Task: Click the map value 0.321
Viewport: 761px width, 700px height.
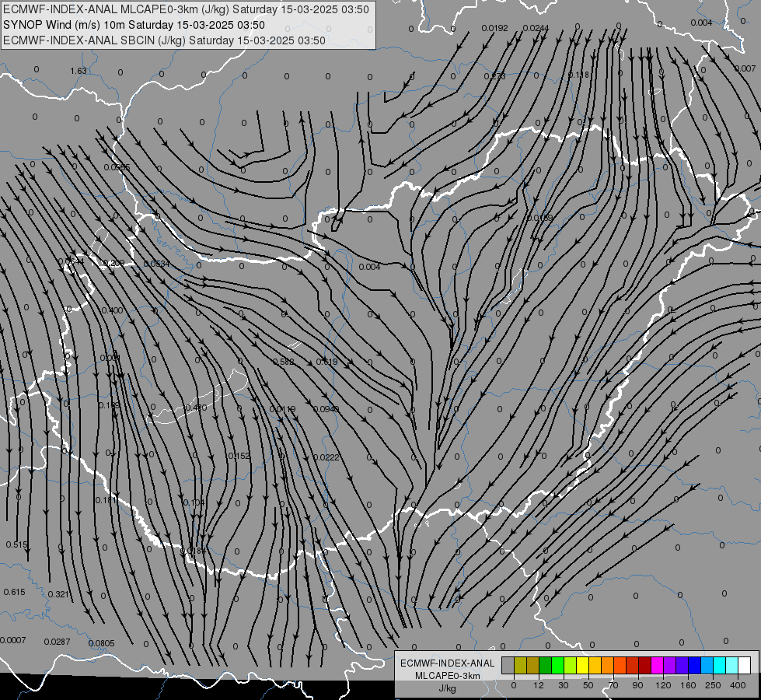Action: (59, 594)
